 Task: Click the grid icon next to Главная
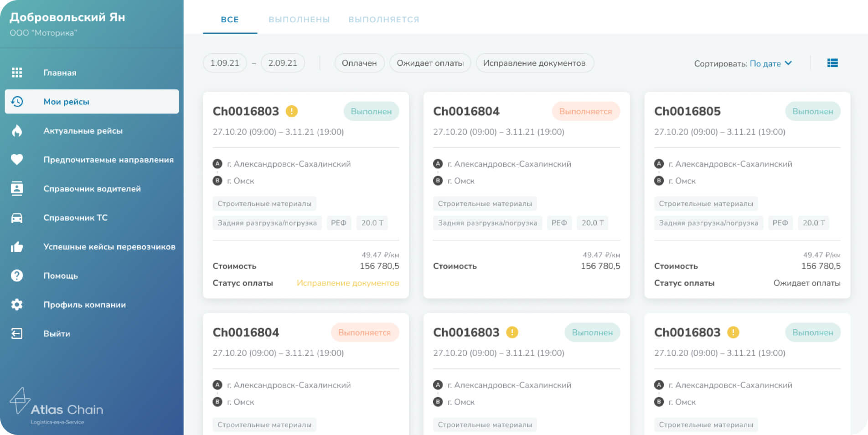coord(17,72)
